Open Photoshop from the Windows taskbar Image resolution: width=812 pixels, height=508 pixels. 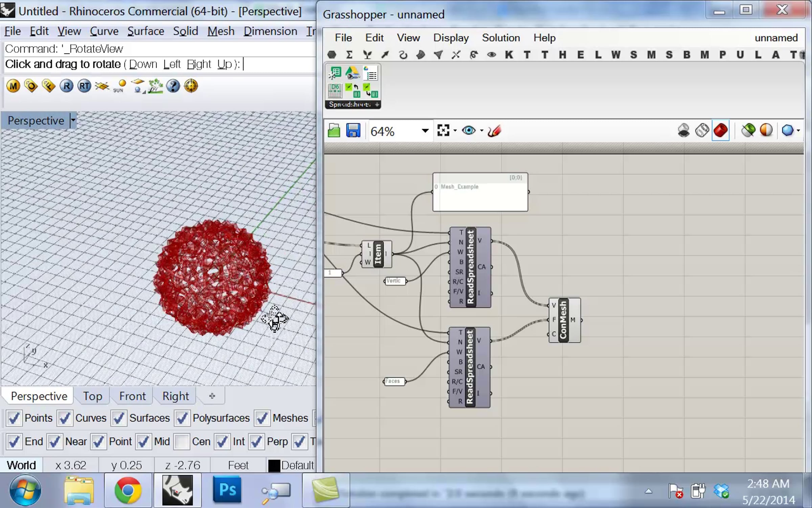[227, 490]
